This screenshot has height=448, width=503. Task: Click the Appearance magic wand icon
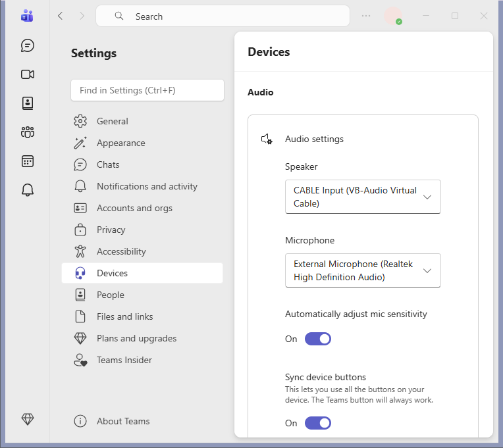click(x=80, y=143)
